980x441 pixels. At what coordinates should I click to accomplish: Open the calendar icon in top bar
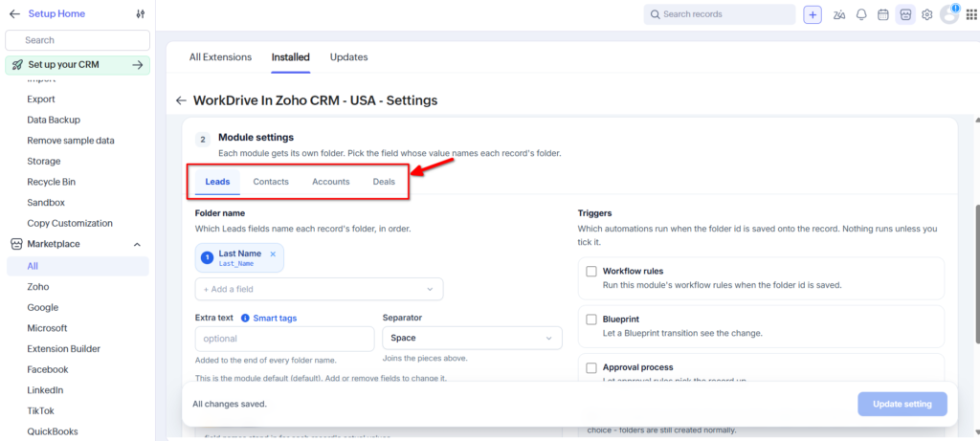pos(883,14)
